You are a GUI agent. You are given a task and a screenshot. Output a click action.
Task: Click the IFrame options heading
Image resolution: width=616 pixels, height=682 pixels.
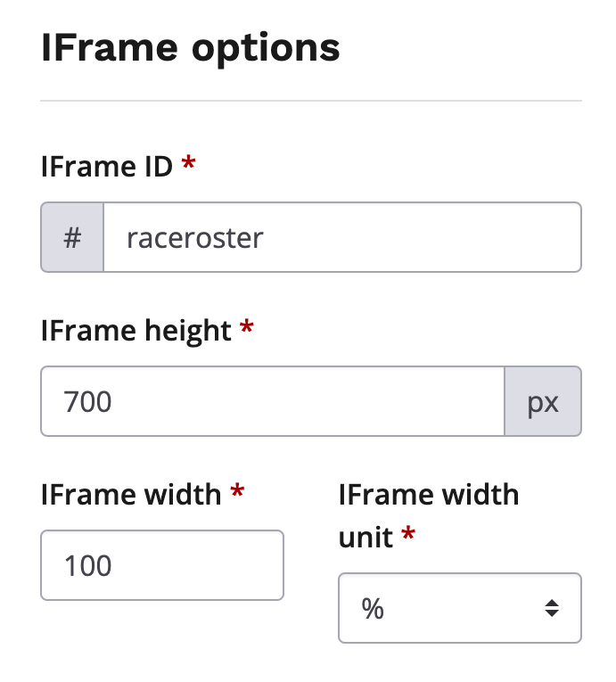191,48
